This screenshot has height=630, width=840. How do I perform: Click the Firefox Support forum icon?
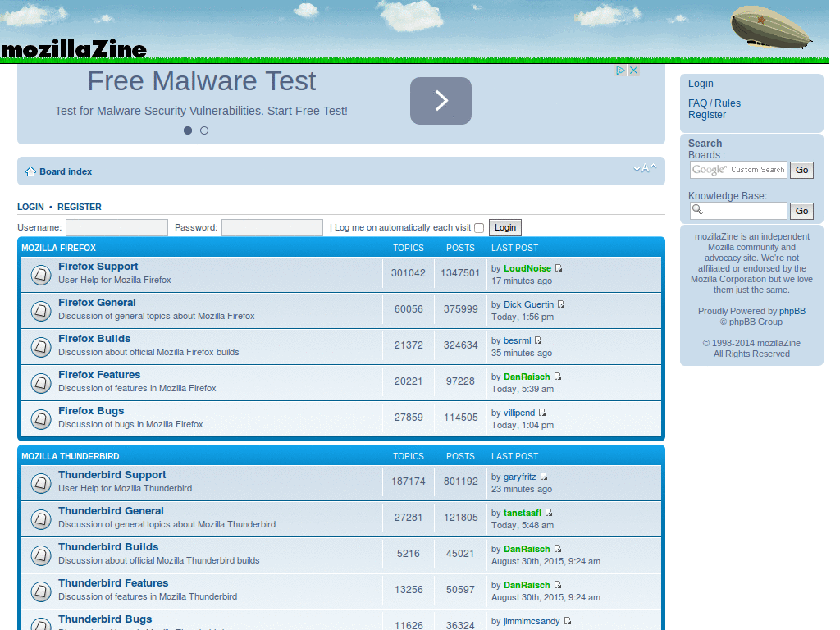(x=41, y=275)
